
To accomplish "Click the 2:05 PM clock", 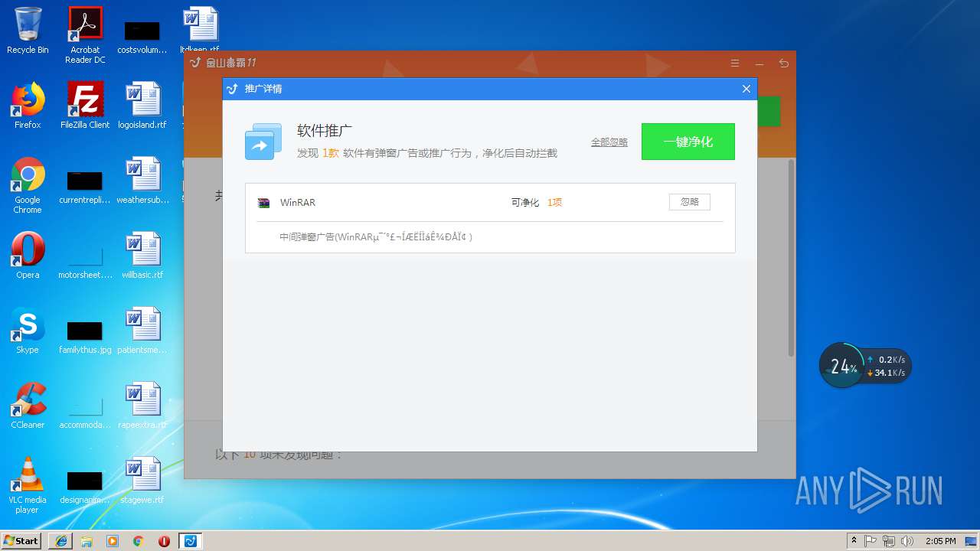I will coord(940,541).
